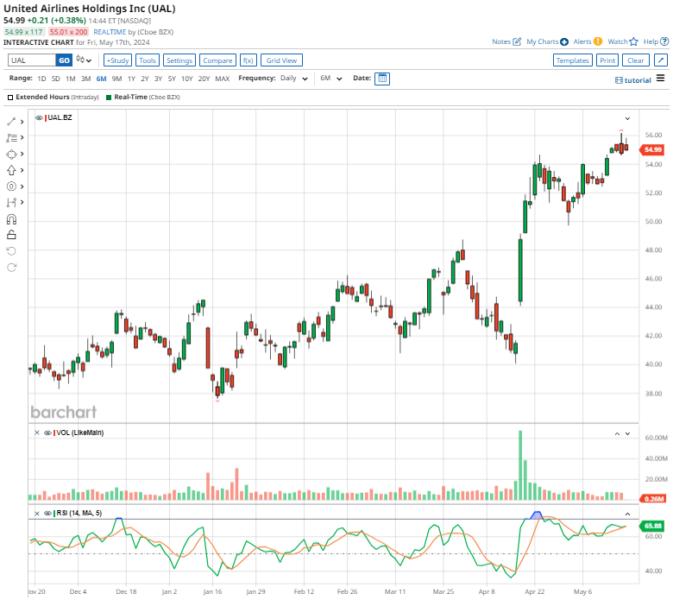Select the 5Y range

pyautogui.click(x=172, y=79)
